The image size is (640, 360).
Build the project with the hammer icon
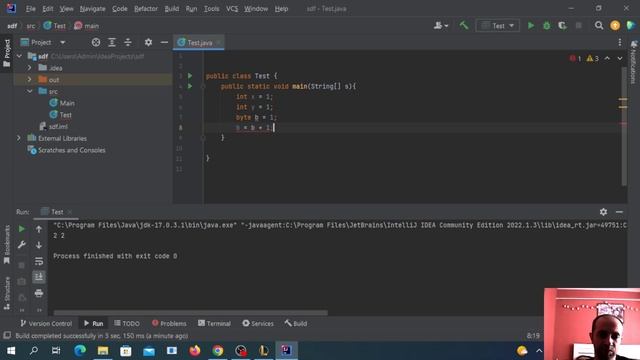(464, 26)
